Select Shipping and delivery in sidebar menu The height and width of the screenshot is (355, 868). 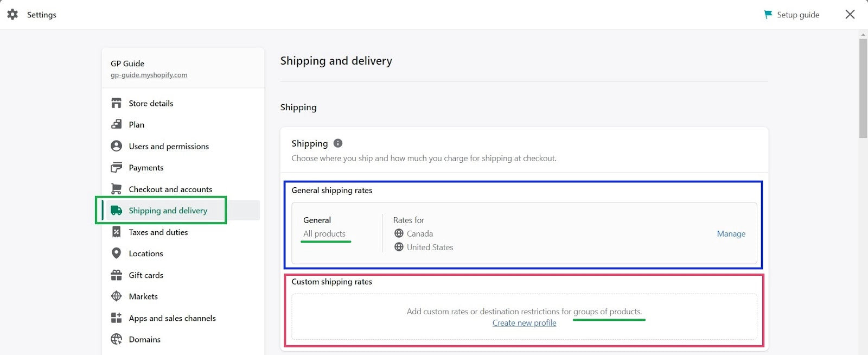pos(168,210)
